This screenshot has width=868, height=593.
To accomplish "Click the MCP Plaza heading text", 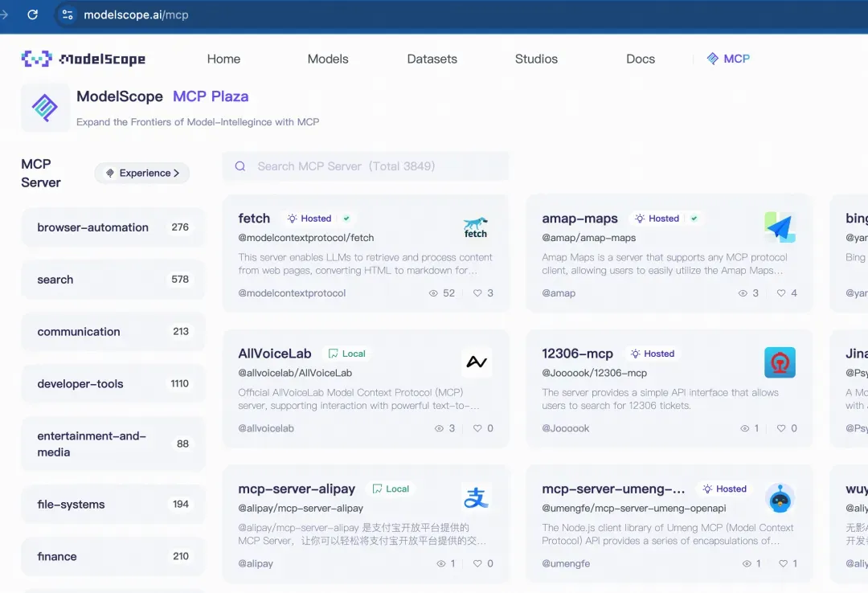I will pyautogui.click(x=211, y=96).
